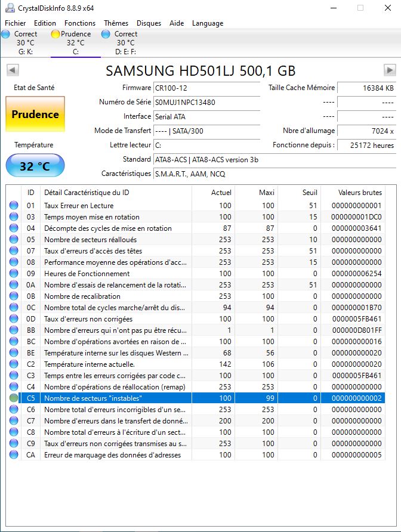Click the transfer mode field SATA/300
The width and height of the screenshot is (401, 532).
tap(207, 131)
